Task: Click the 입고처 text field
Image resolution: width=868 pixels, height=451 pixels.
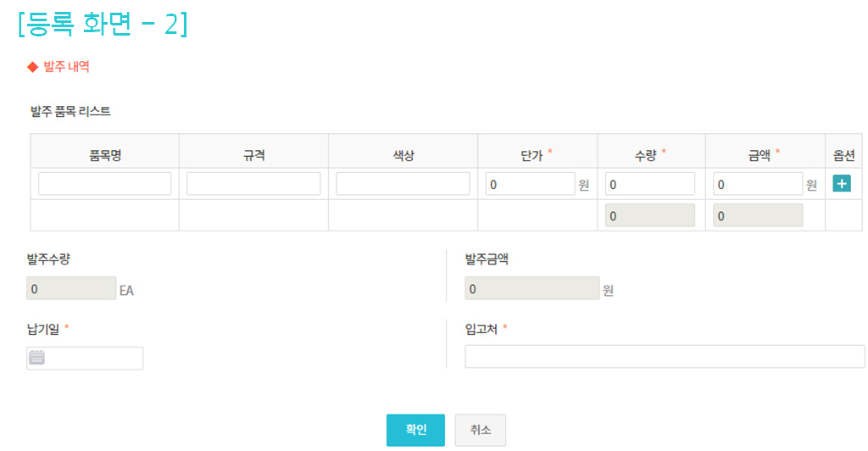Action: 665,357
